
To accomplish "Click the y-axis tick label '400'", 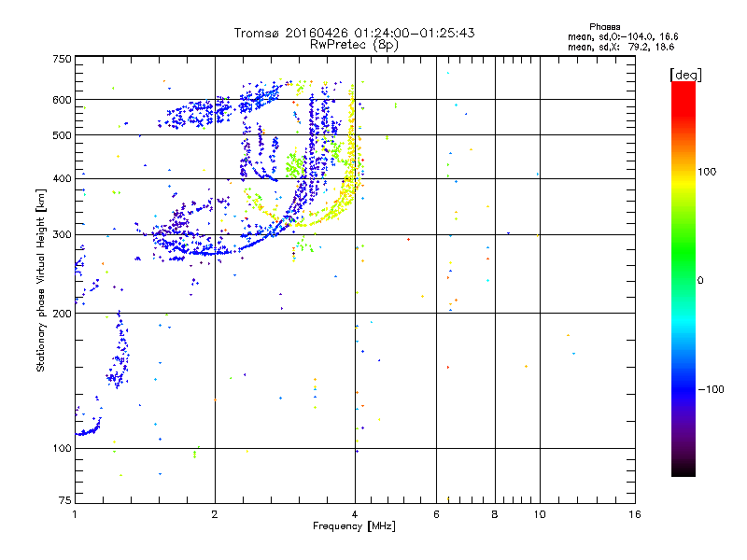I will (62, 178).
